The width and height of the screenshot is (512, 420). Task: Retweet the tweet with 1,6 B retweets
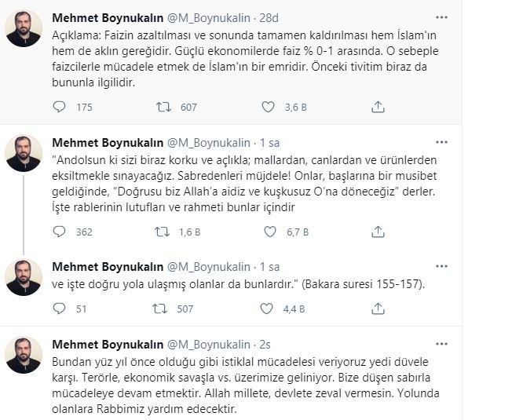(163, 232)
